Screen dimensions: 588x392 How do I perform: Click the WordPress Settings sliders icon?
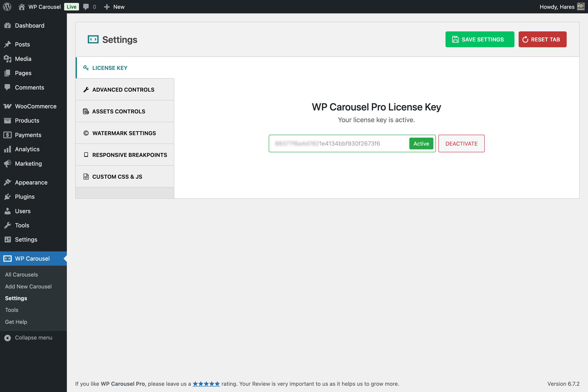pyautogui.click(x=8, y=240)
